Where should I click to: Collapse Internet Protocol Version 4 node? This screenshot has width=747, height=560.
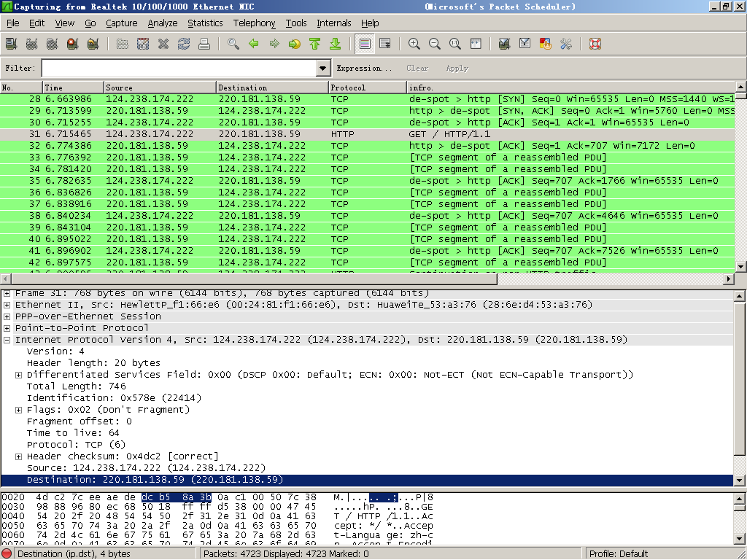[7, 340]
